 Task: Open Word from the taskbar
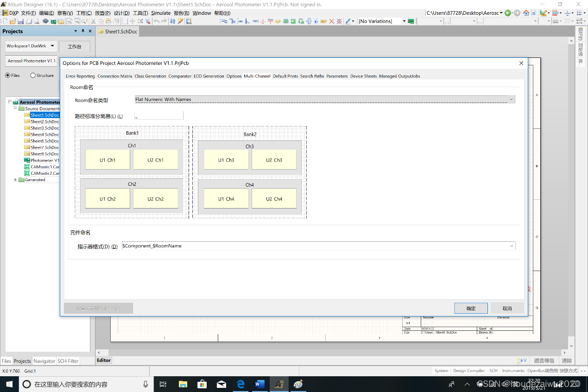259,384
